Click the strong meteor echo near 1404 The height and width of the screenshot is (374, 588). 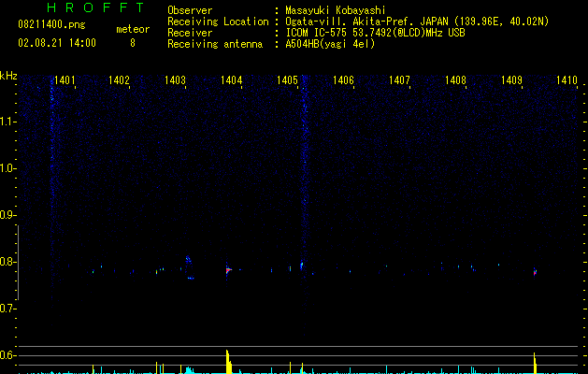[x=228, y=269]
